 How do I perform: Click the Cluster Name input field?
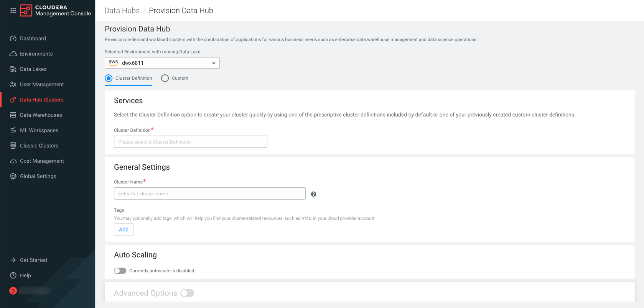tap(209, 193)
